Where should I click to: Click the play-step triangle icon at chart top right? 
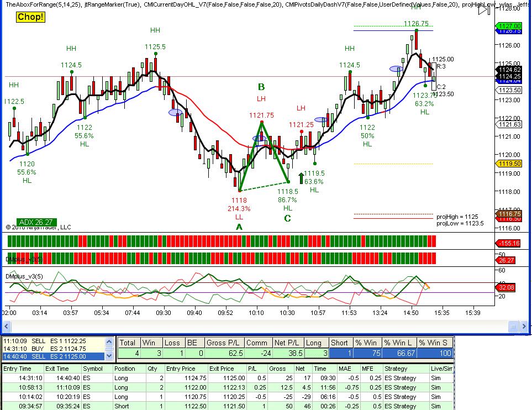(484, 10)
